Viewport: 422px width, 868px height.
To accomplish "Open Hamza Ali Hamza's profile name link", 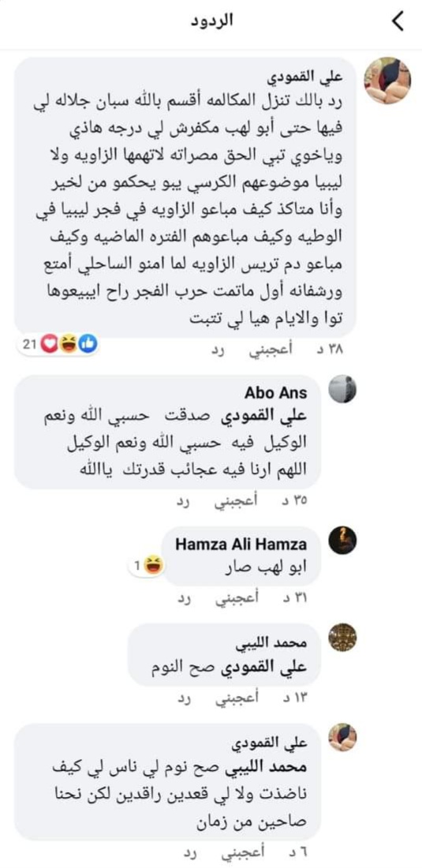I will pos(241,544).
